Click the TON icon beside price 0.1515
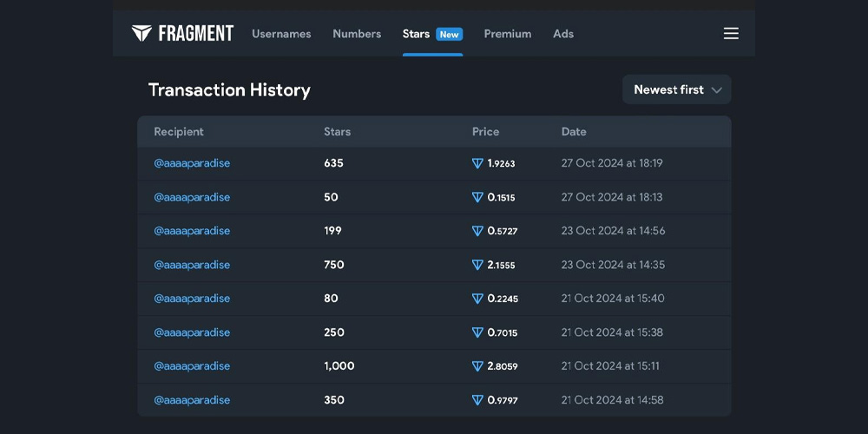This screenshot has height=434, width=868. pyautogui.click(x=477, y=197)
